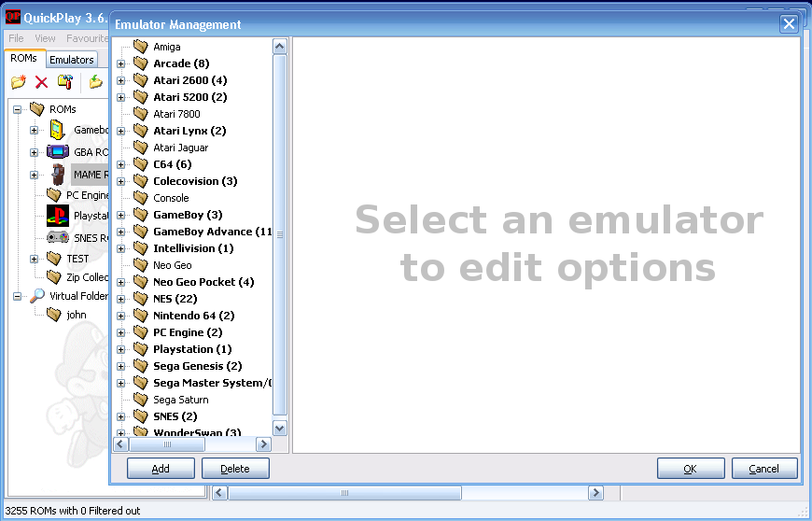
Task: Expand the Playstation (1) emulator node
Action: click(120, 349)
